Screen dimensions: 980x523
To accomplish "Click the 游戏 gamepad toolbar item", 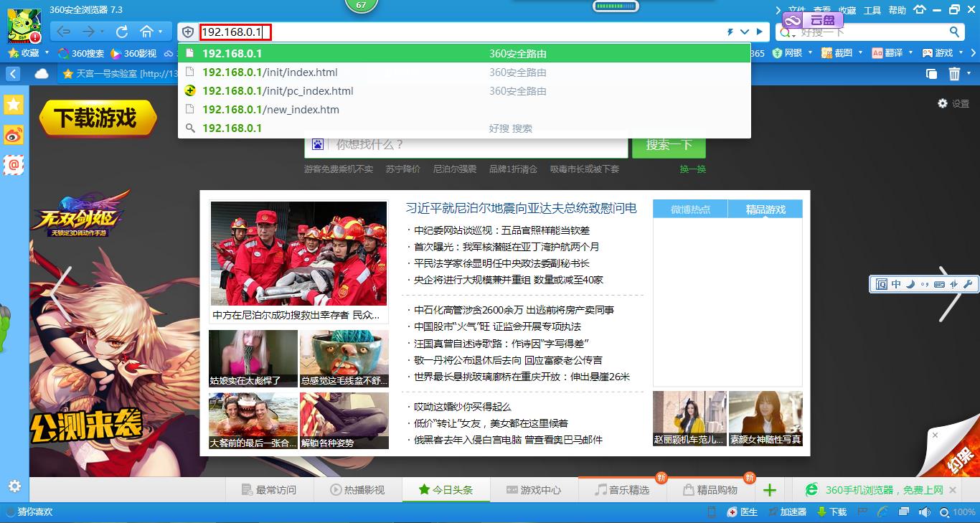I will click(937, 53).
